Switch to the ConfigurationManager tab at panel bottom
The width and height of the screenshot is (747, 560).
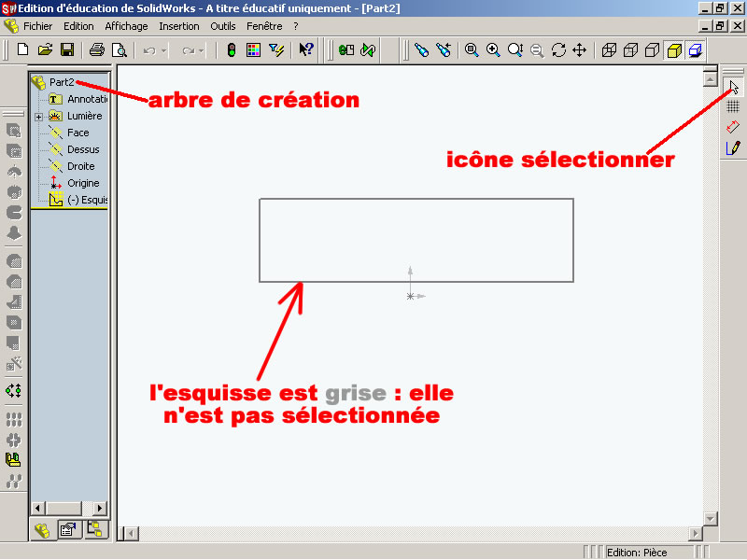pyautogui.click(x=95, y=529)
